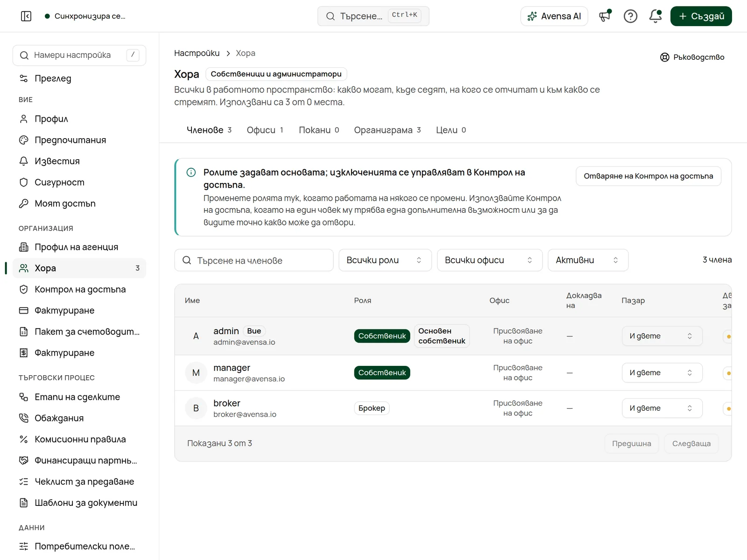
Task: Focus the Намери настройка settings search field
Action: (x=79, y=55)
